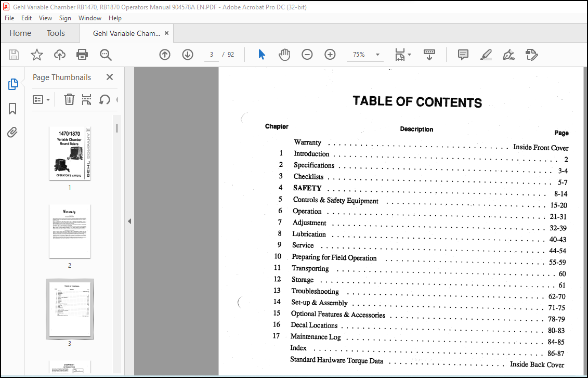Zoom out with minus button
This screenshot has height=378, width=588.
(x=307, y=55)
